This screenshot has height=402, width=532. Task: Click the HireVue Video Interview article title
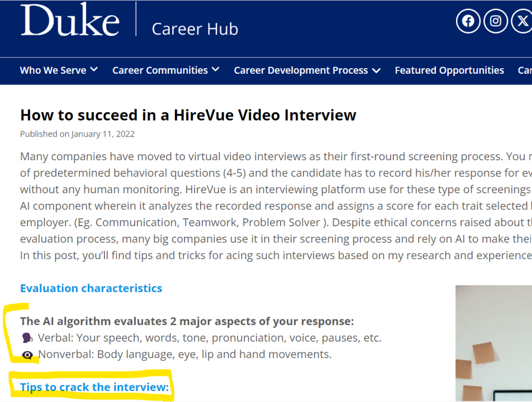tap(188, 115)
